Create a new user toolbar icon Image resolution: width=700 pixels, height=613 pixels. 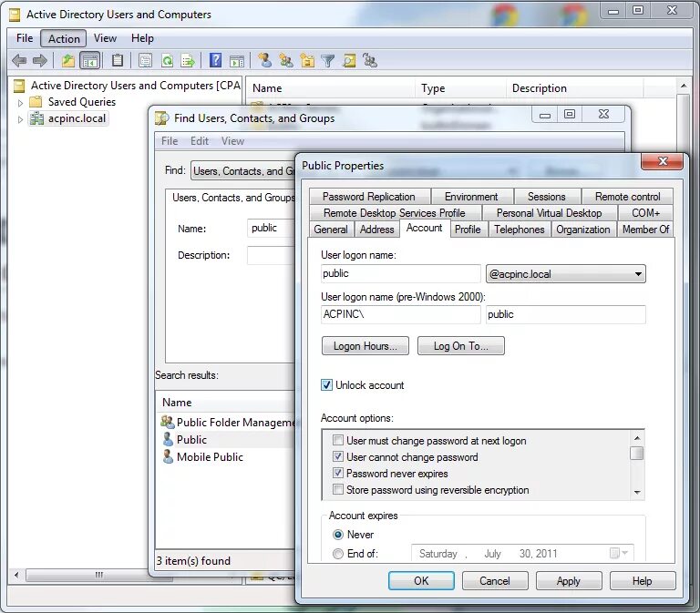pos(265,60)
